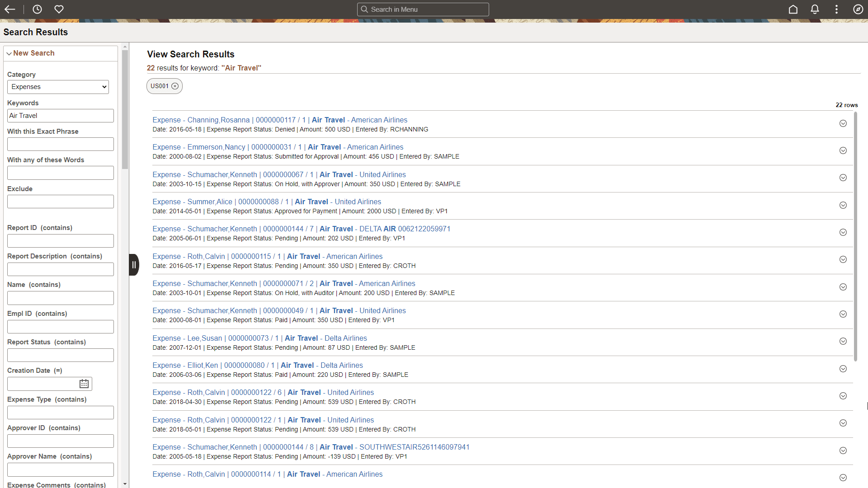Navigate home using the Home icon
The height and width of the screenshot is (488, 868).
(x=793, y=9)
